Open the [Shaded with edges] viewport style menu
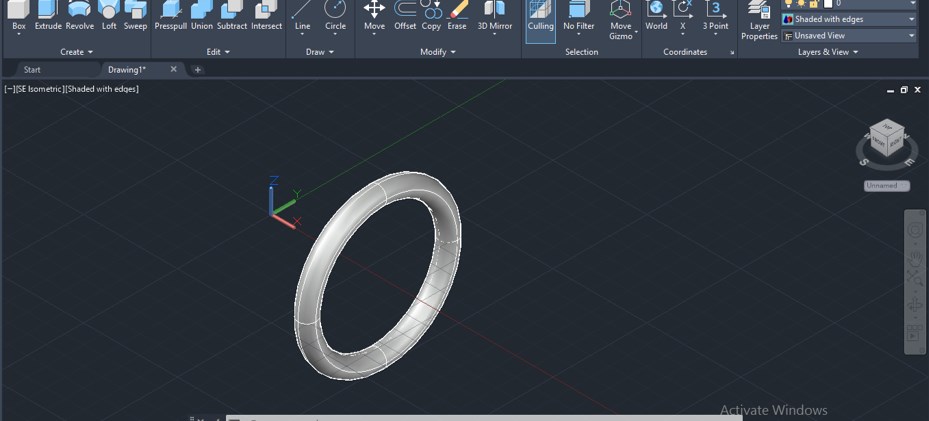 coord(102,89)
